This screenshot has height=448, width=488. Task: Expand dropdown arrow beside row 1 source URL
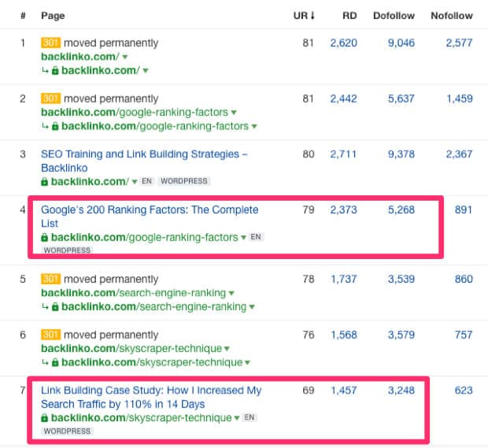pos(125,57)
